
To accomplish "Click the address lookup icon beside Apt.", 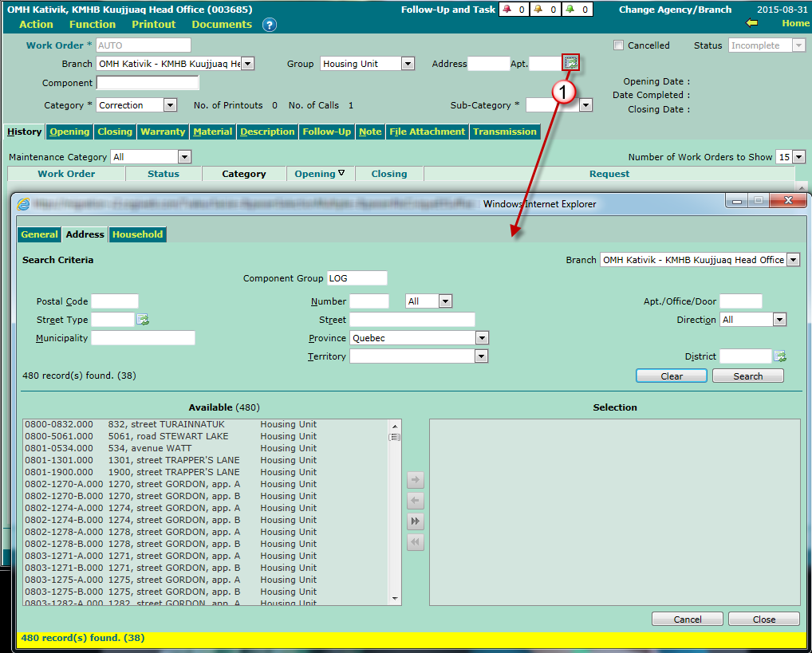I will (x=570, y=64).
